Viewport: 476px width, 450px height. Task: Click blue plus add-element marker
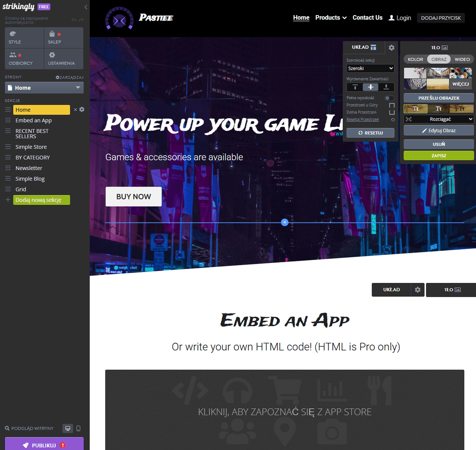point(284,222)
